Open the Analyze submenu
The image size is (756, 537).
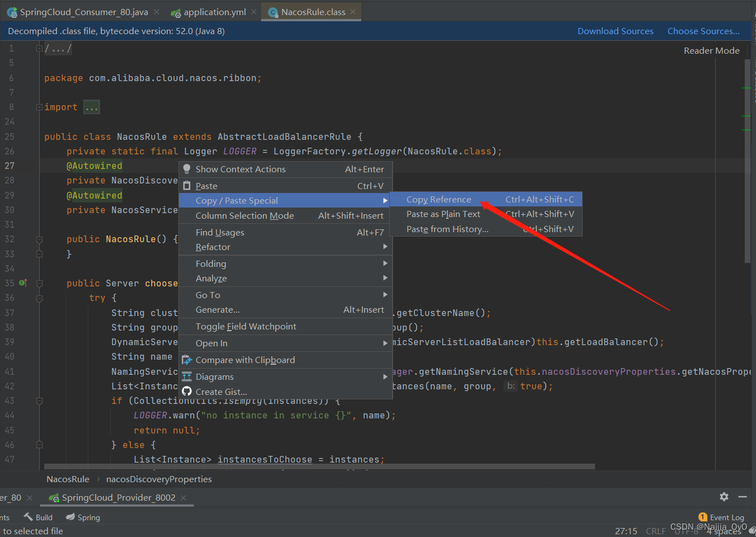[x=285, y=279]
